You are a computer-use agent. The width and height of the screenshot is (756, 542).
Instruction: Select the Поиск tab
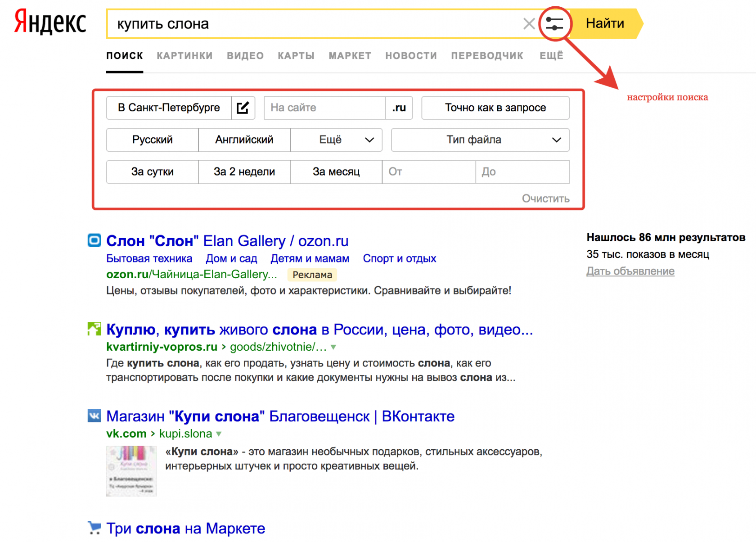point(125,56)
